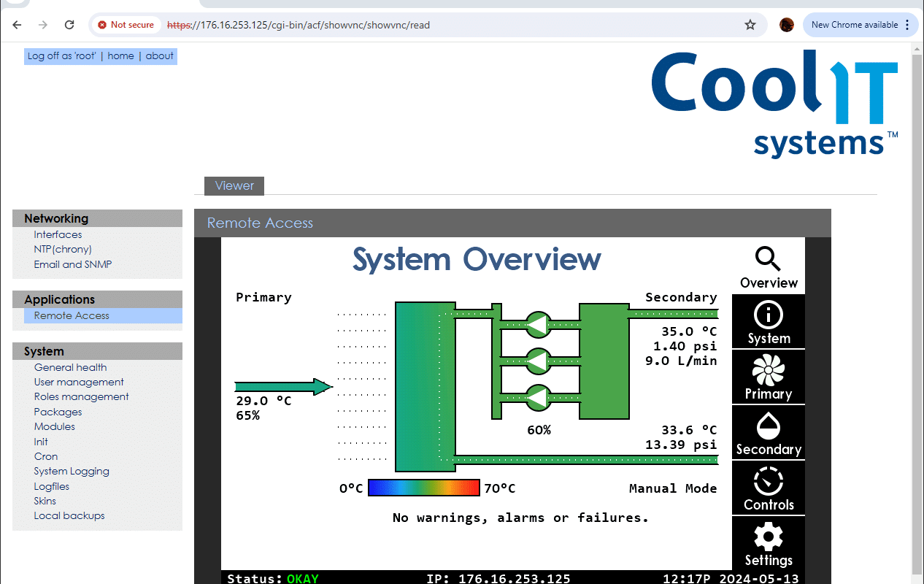Click the CoolIT systems logo

point(774,103)
